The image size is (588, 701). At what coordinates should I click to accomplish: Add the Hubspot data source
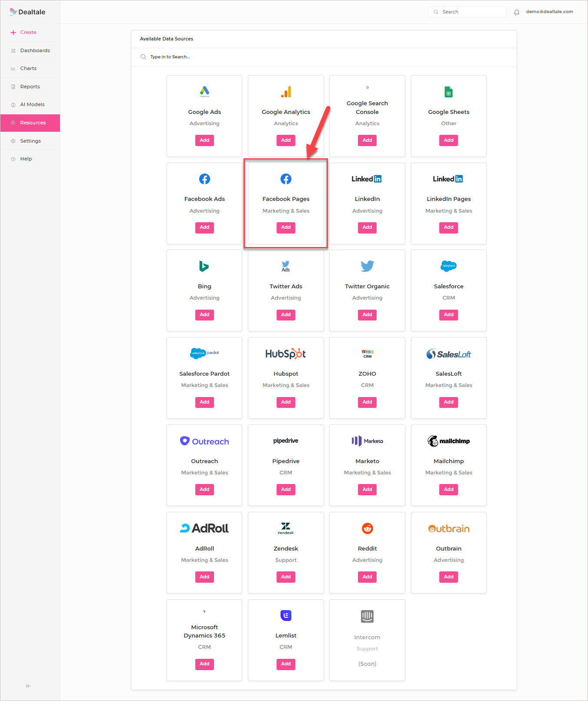(x=286, y=402)
